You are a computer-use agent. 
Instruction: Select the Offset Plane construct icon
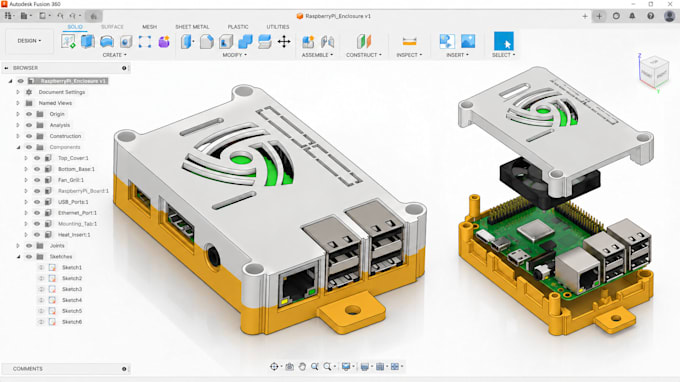364,42
